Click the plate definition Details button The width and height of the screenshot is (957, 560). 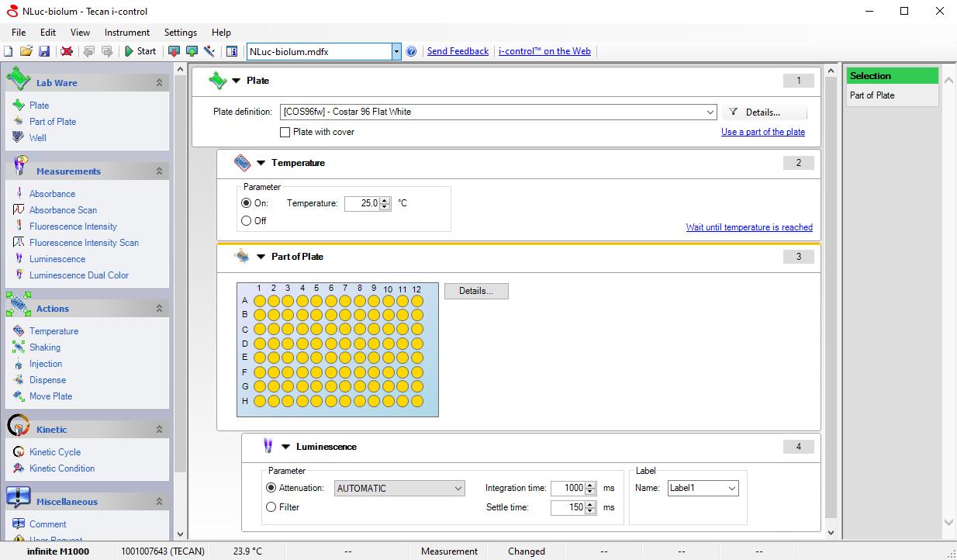764,112
